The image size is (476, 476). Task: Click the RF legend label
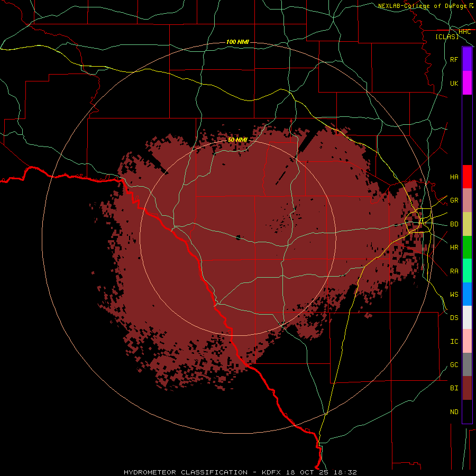[x=454, y=59]
